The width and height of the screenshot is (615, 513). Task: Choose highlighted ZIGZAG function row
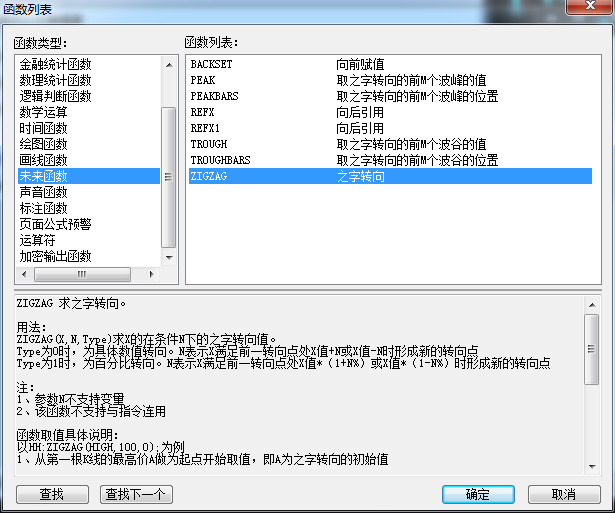[390, 176]
